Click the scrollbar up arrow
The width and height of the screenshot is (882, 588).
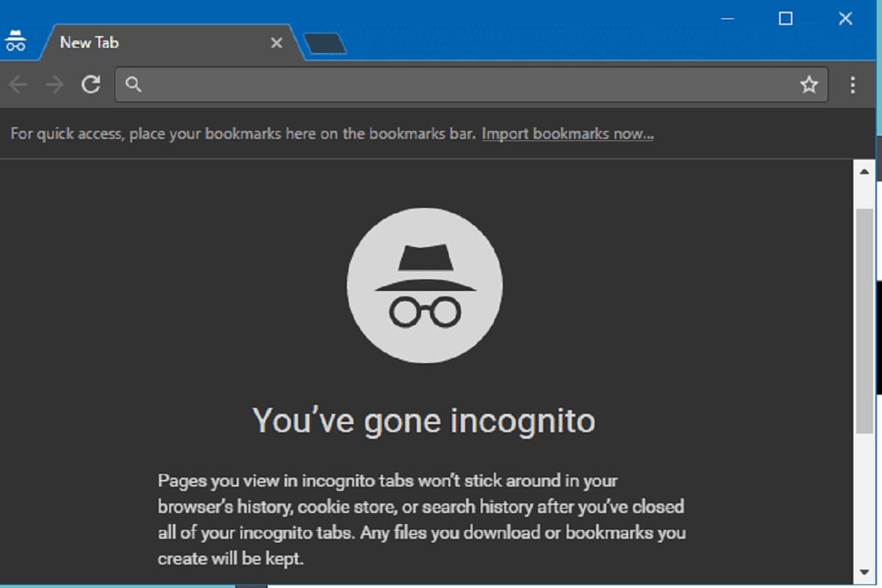tap(864, 171)
